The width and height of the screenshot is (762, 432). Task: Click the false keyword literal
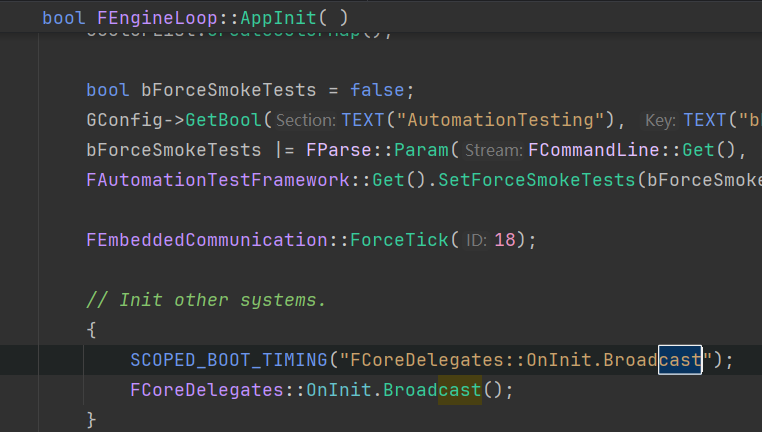pyautogui.click(x=378, y=90)
